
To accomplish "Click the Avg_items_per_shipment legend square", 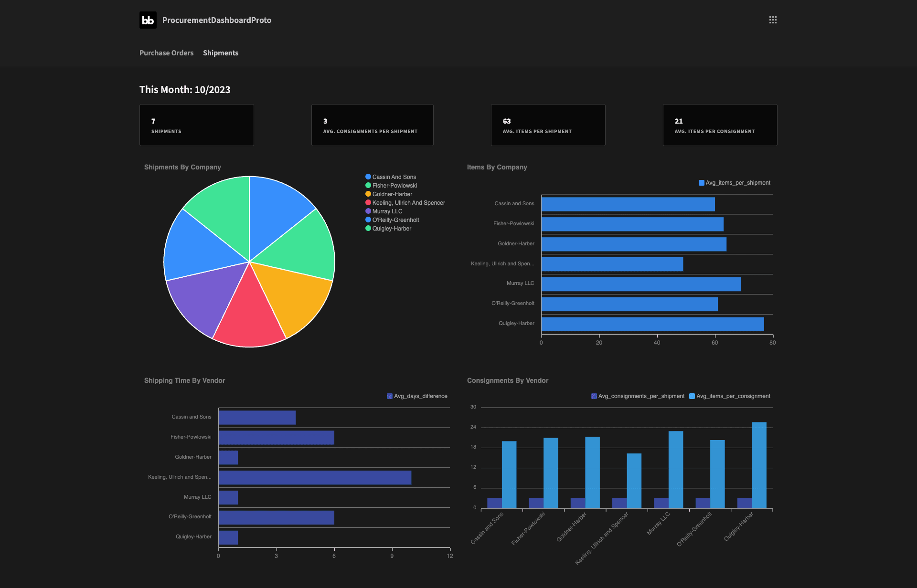I will (x=701, y=183).
